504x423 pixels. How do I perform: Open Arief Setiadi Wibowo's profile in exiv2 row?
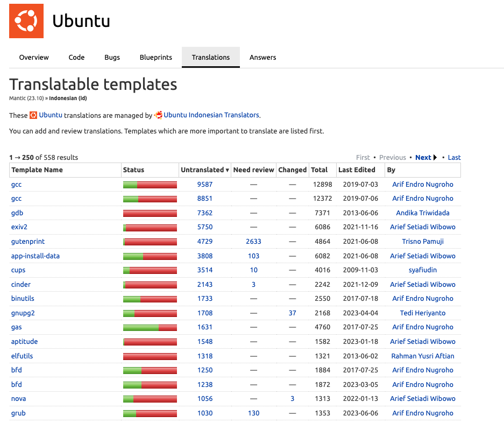(x=423, y=227)
